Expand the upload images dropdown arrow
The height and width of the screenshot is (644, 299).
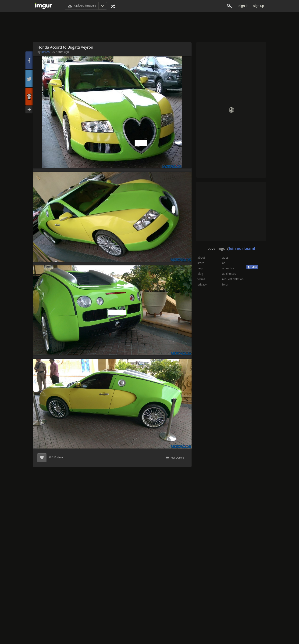point(103,6)
